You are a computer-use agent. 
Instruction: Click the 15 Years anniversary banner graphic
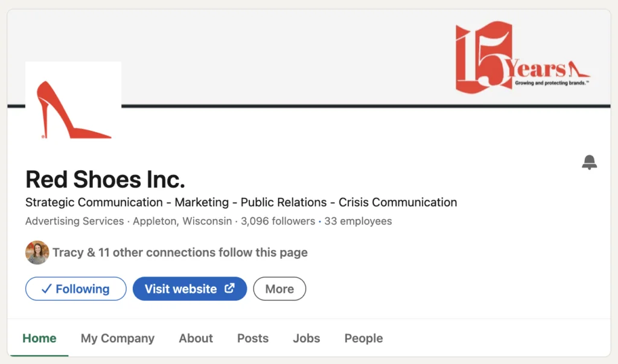(522, 57)
